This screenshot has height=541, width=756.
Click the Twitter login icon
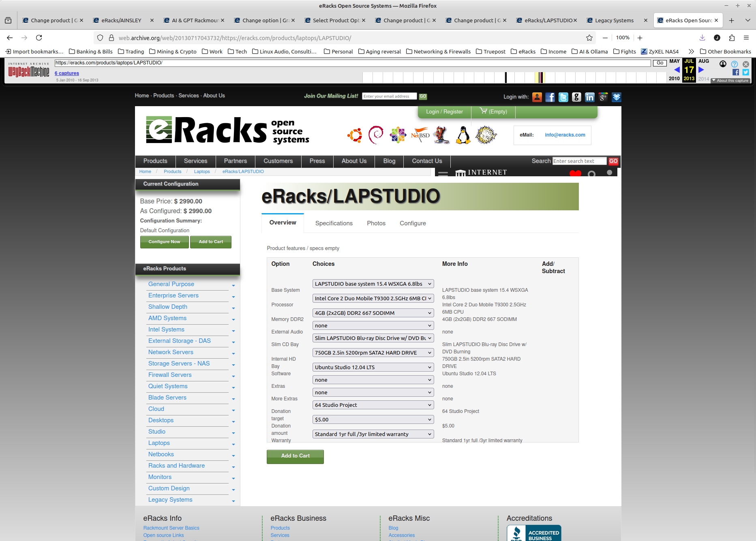point(563,97)
